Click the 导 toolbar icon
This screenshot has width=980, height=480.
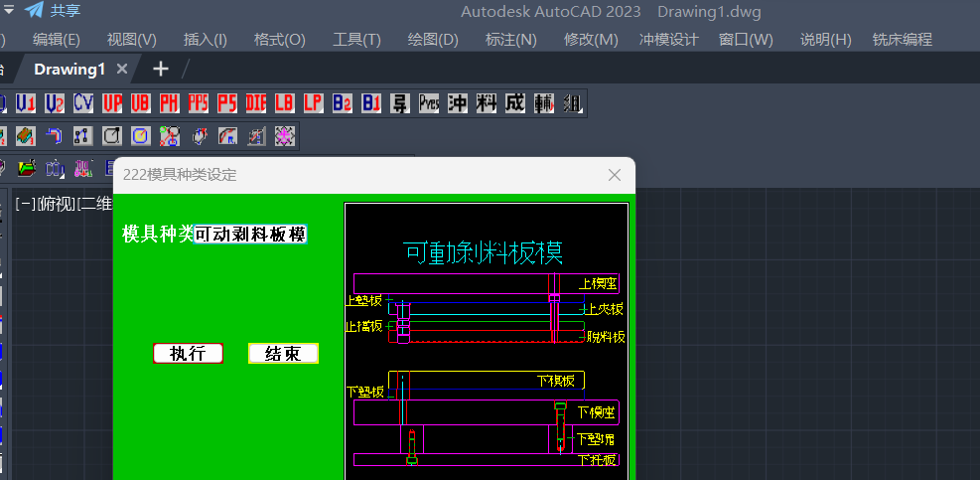[x=399, y=102]
